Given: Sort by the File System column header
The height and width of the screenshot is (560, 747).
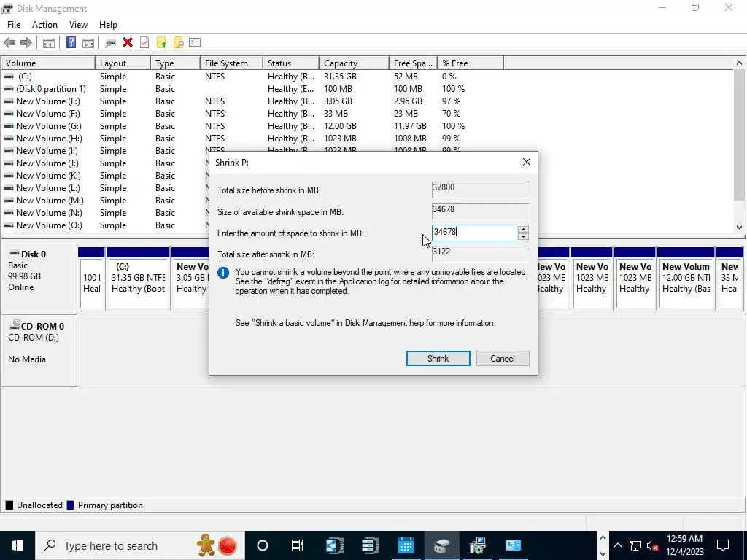Looking at the screenshot, I should (x=231, y=63).
